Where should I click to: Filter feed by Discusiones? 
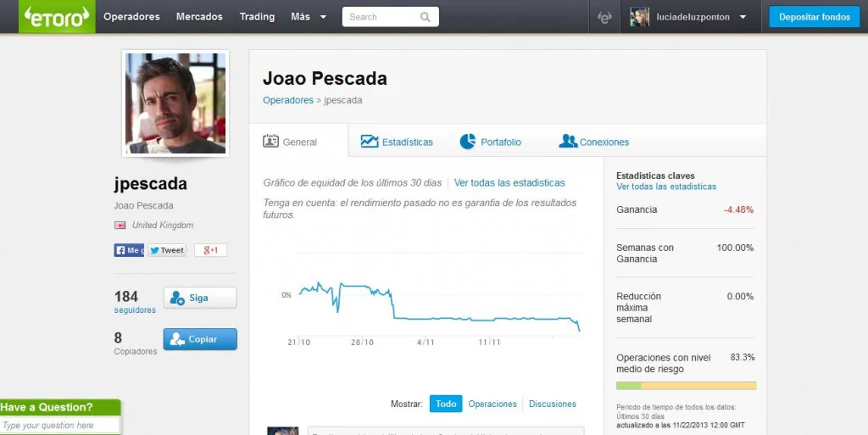[553, 404]
